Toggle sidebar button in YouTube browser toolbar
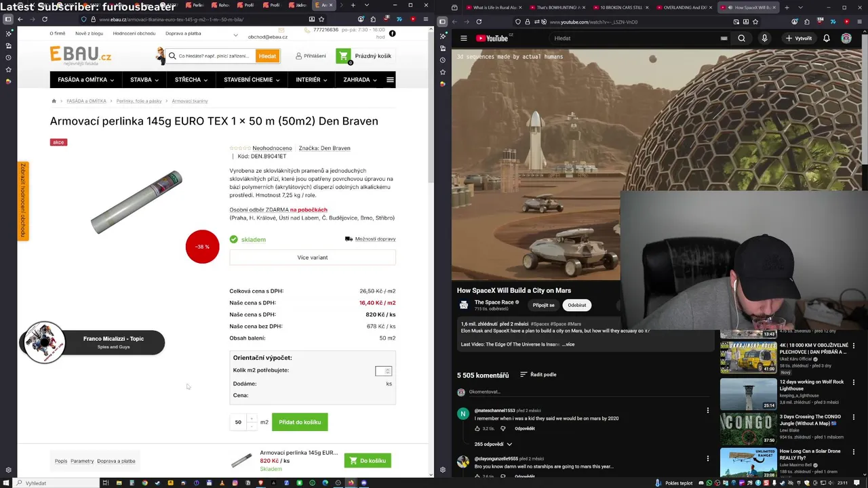This screenshot has width=868, height=488. (442, 22)
